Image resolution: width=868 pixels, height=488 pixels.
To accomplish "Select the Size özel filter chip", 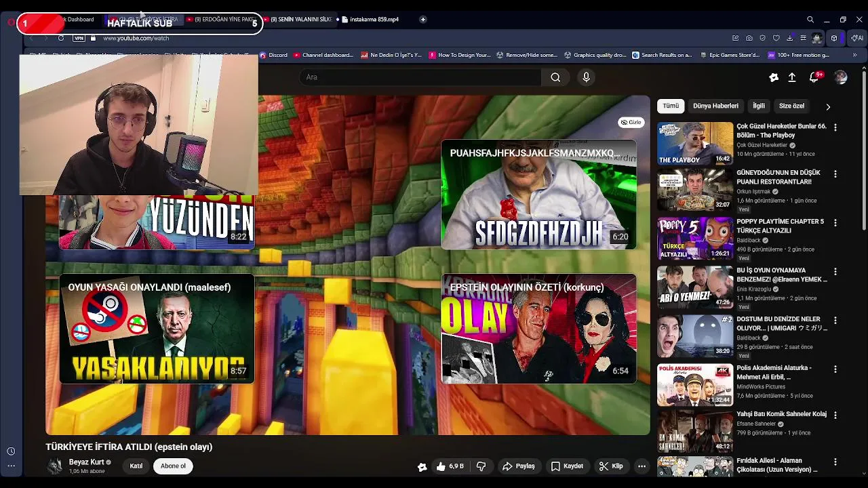I will point(791,106).
